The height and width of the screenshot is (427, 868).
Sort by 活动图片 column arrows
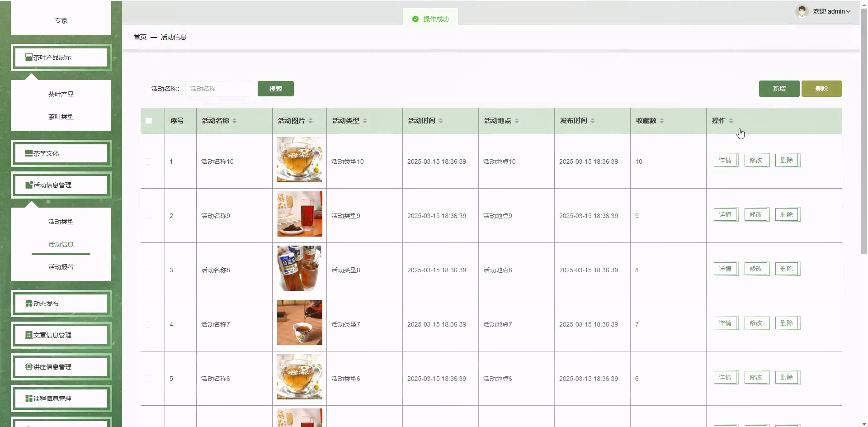point(311,121)
